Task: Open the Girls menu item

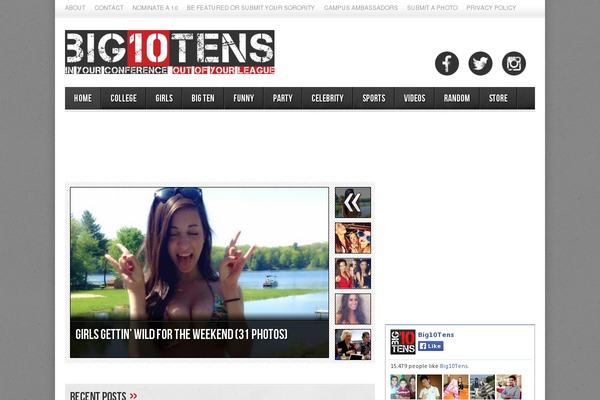Action: [164, 98]
